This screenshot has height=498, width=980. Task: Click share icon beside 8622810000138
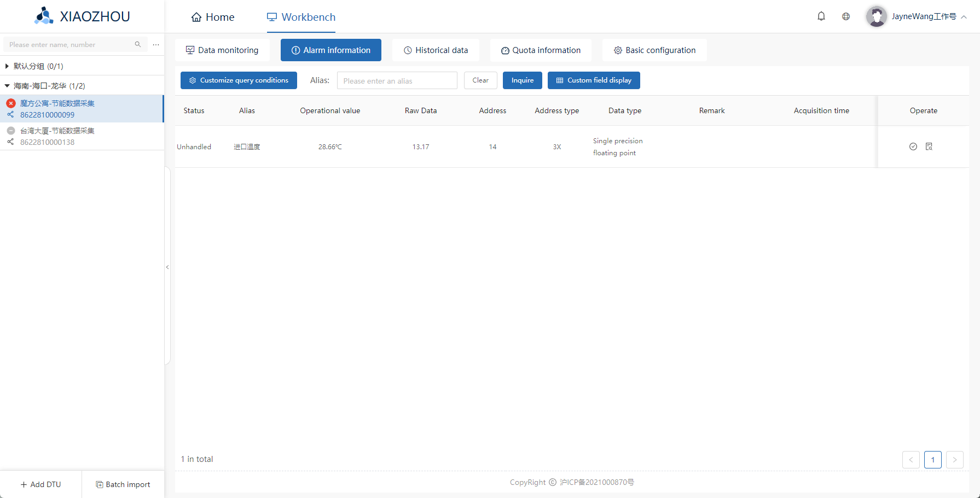[x=10, y=142]
